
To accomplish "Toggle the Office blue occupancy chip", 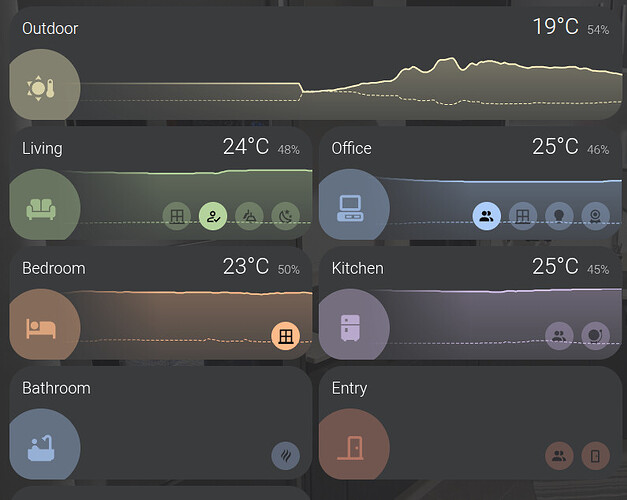I will (487, 216).
